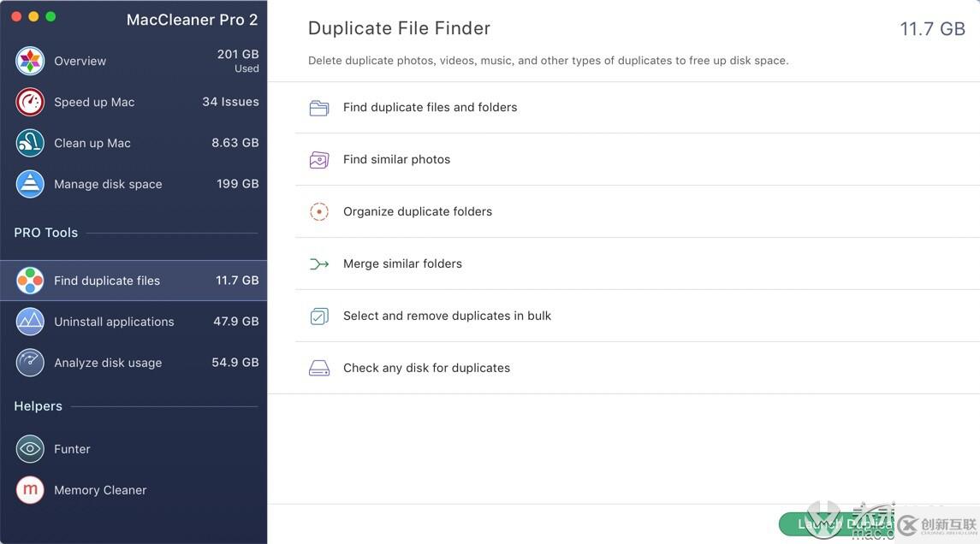Open the Memory Cleaner helper
980x544 pixels.
point(134,489)
